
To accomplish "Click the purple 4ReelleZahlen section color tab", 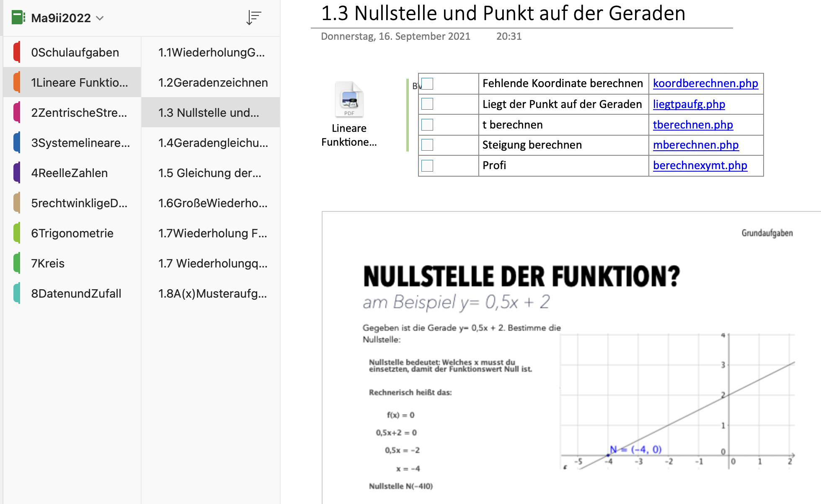I will point(17,173).
